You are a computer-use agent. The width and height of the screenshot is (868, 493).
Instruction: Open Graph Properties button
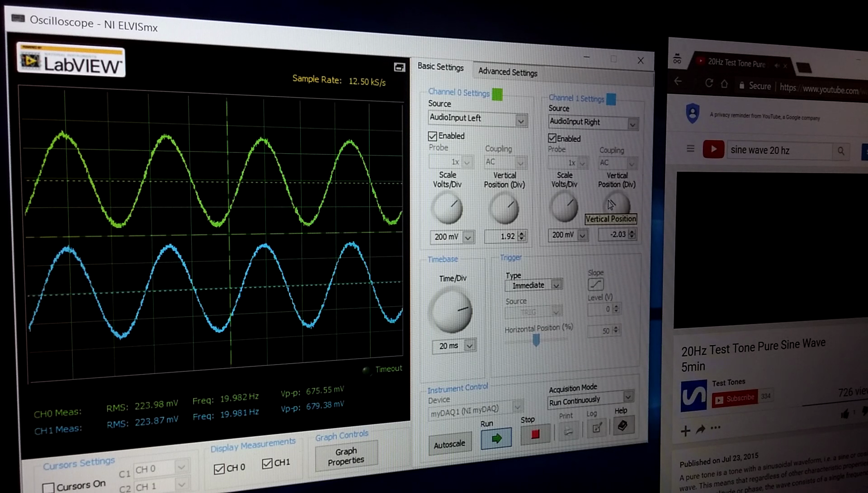tap(346, 457)
